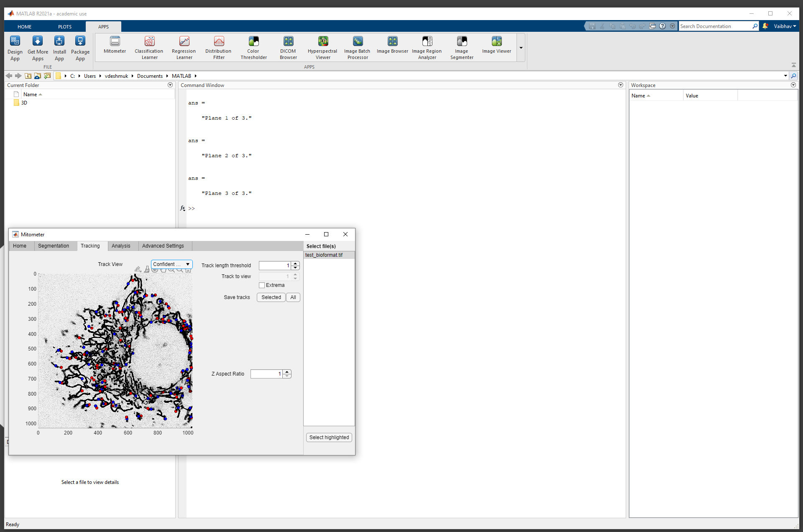Open the PLOTS ribbon tab
The width and height of the screenshot is (803, 532).
[64, 26]
